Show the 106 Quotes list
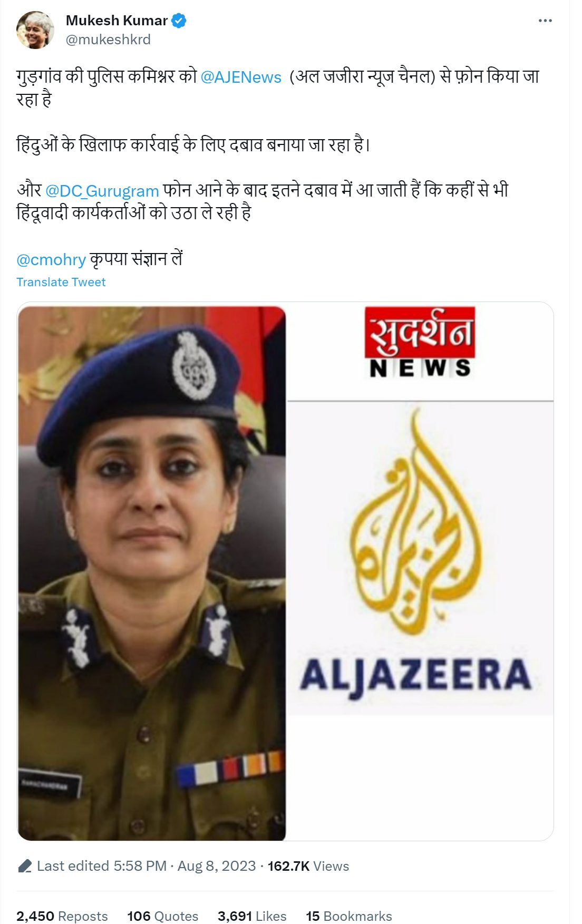The height and width of the screenshot is (924, 582). [x=163, y=916]
